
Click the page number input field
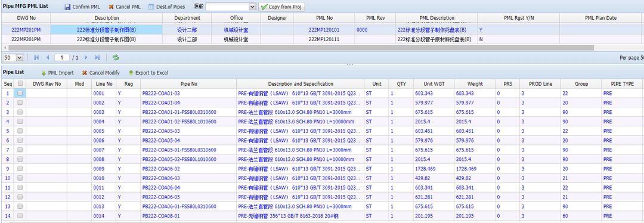pos(61,57)
